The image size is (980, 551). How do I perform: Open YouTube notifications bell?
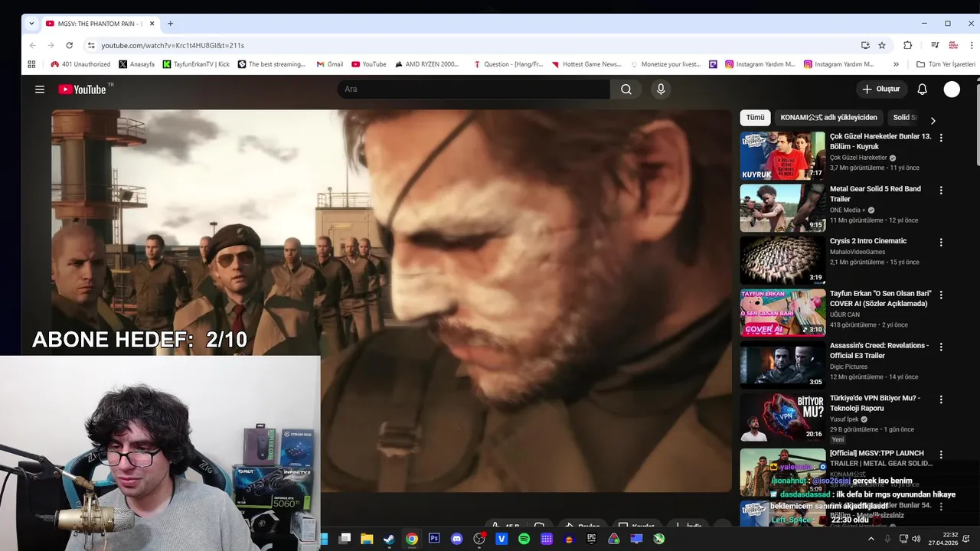click(x=922, y=90)
